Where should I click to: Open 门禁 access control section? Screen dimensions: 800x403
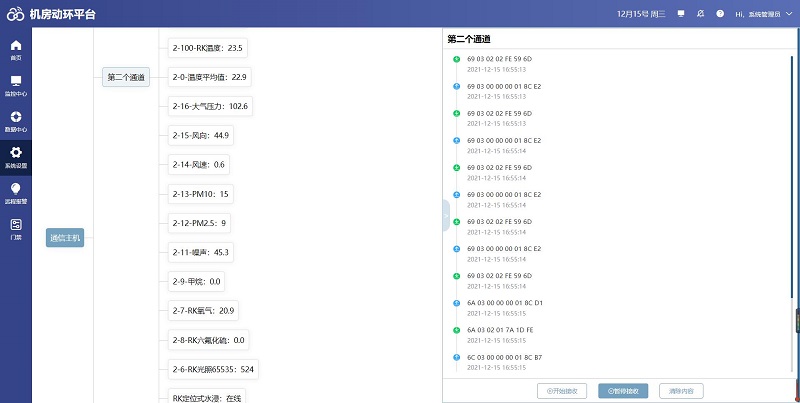(x=15, y=229)
